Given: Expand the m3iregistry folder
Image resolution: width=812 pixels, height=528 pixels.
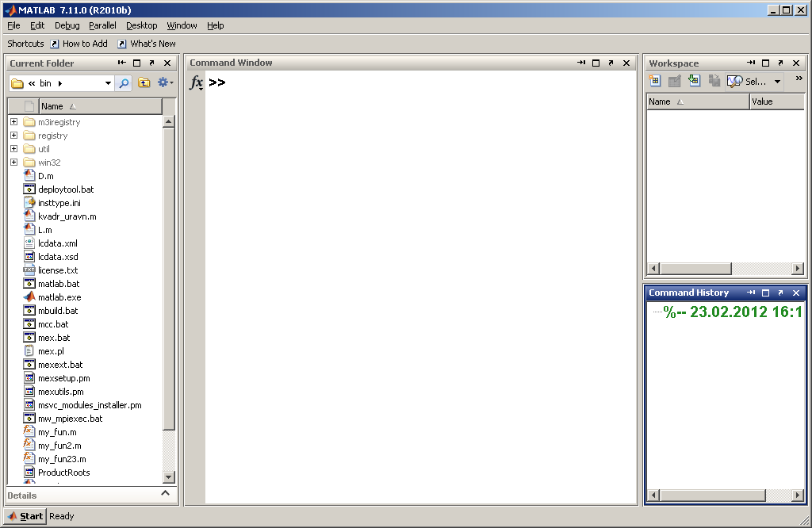Looking at the screenshot, I should 14,122.
